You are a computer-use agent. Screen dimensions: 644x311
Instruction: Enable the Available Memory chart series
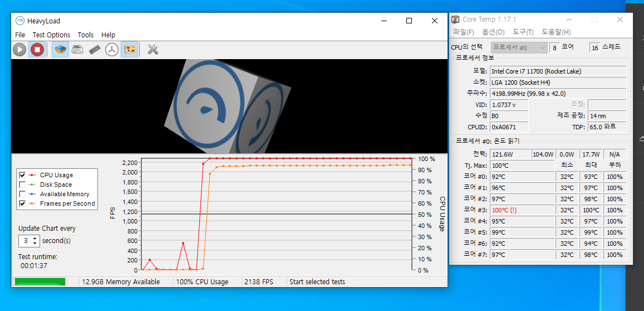pyautogui.click(x=23, y=194)
